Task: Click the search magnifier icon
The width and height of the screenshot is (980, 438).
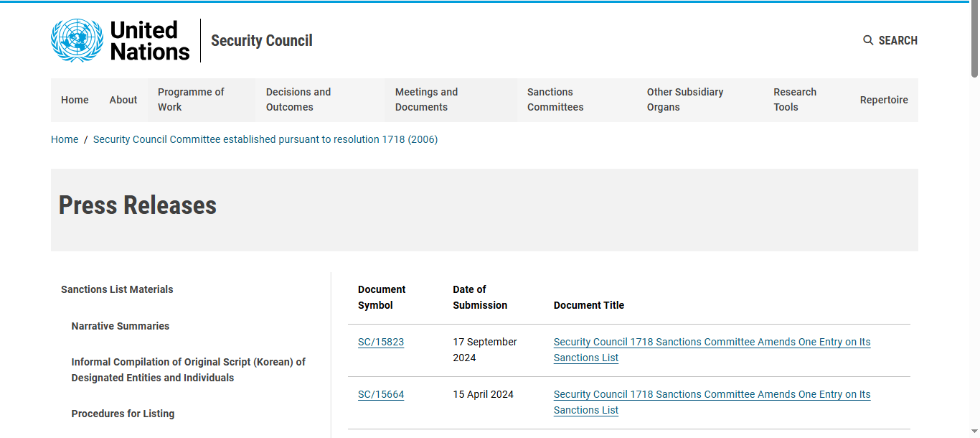Action: 868,40
